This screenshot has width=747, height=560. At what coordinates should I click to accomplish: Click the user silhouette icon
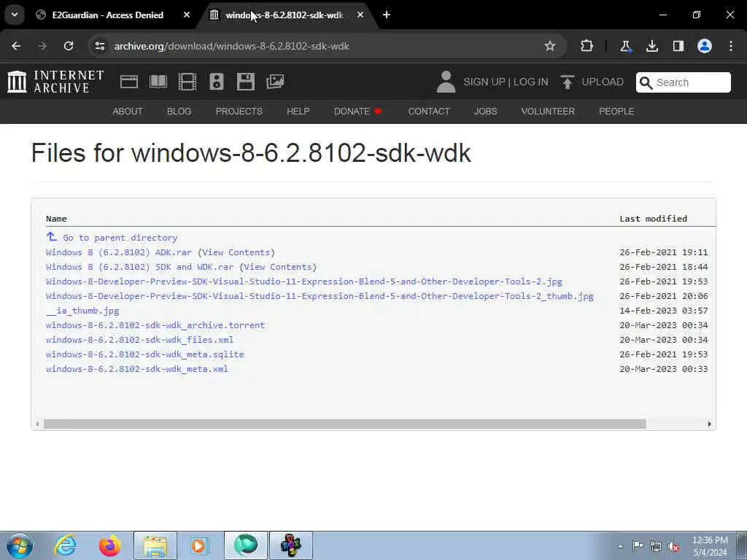tap(446, 82)
